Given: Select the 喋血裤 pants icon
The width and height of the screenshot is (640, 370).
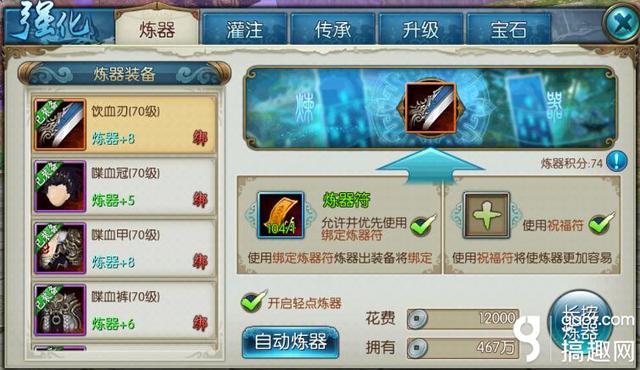Looking at the screenshot, I should pyautogui.click(x=60, y=310).
